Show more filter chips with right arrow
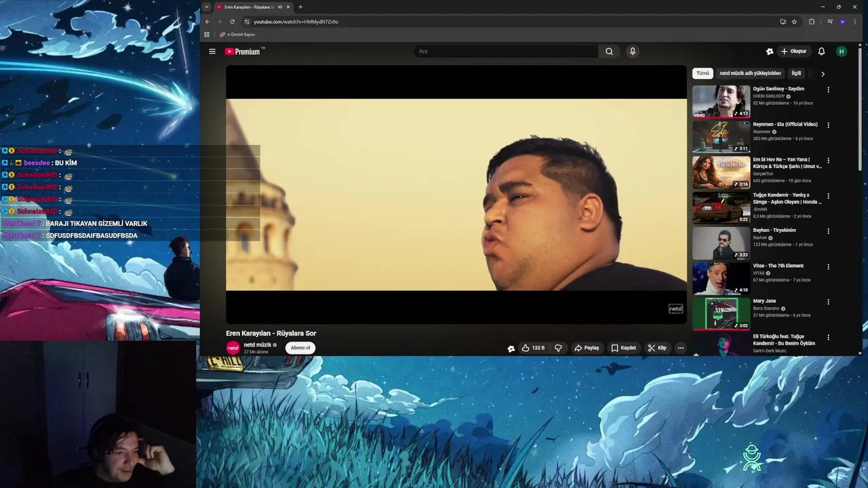 823,74
